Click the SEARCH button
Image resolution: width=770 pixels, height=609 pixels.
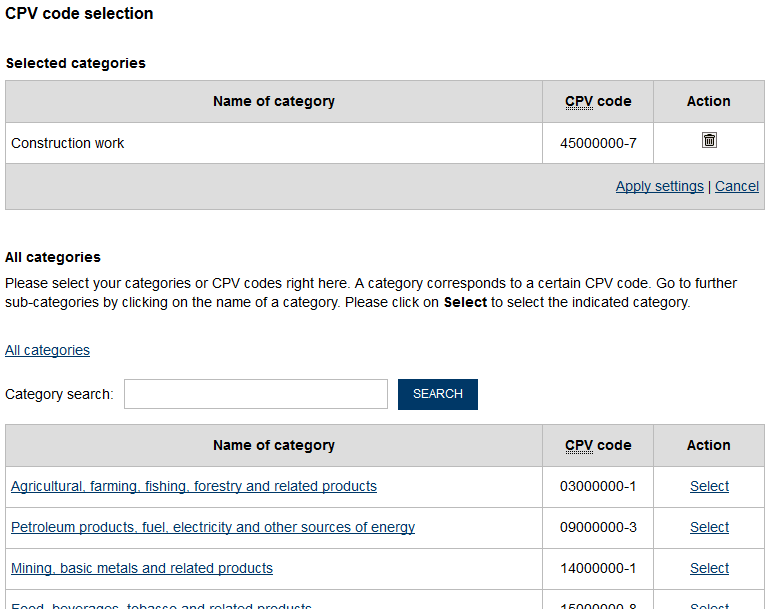(x=438, y=394)
